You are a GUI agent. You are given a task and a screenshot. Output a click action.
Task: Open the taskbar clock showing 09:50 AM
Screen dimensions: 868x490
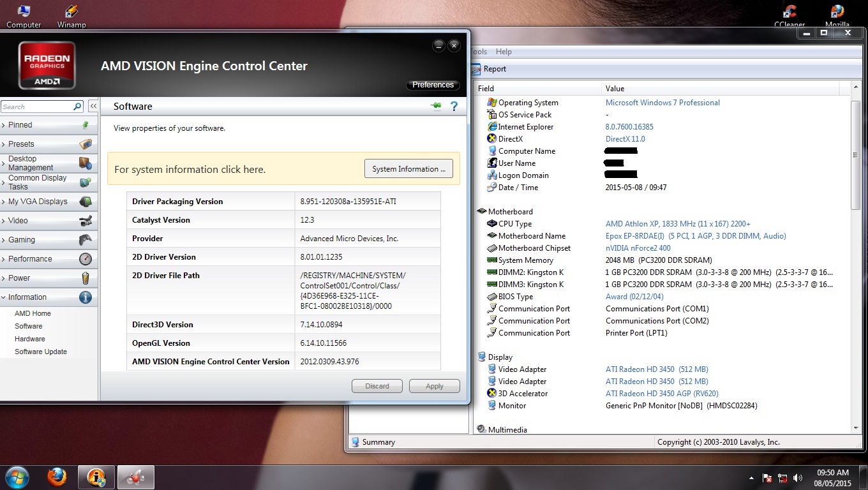coord(834,477)
